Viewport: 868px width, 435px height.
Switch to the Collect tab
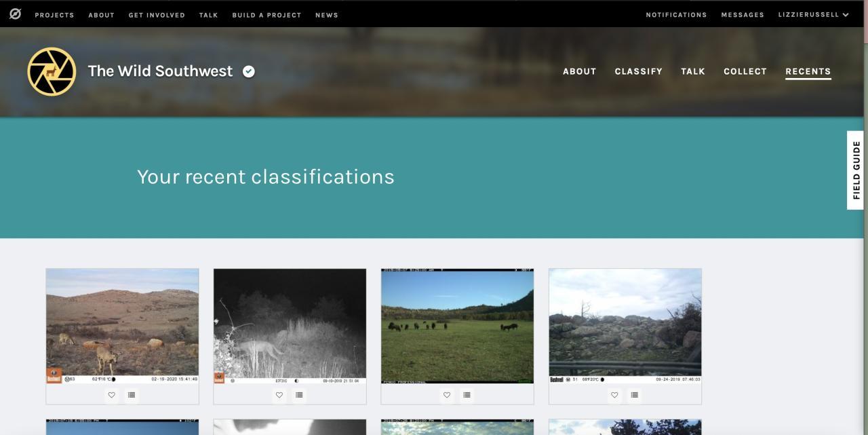point(745,71)
